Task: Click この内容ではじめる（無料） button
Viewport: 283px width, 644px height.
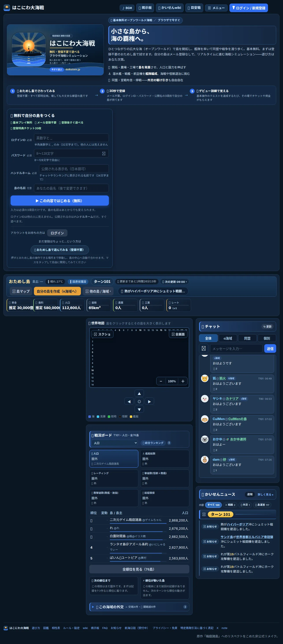Action: (x=60, y=201)
